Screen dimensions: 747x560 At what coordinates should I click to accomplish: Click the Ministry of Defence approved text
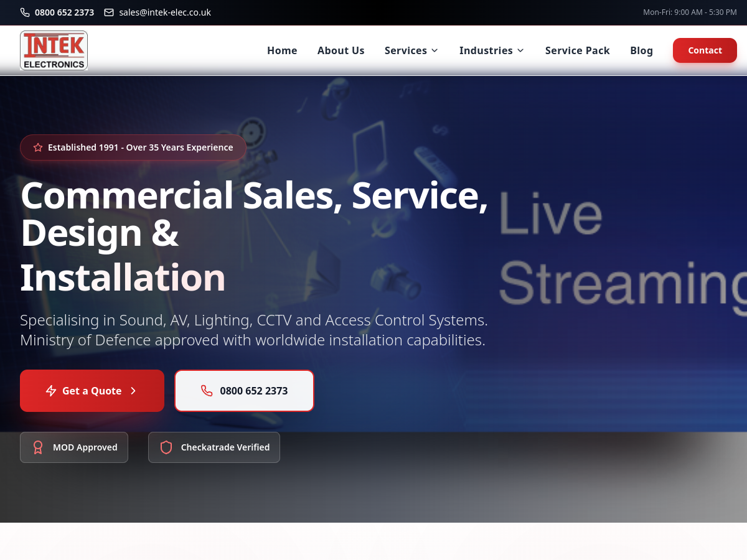(x=253, y=340)
